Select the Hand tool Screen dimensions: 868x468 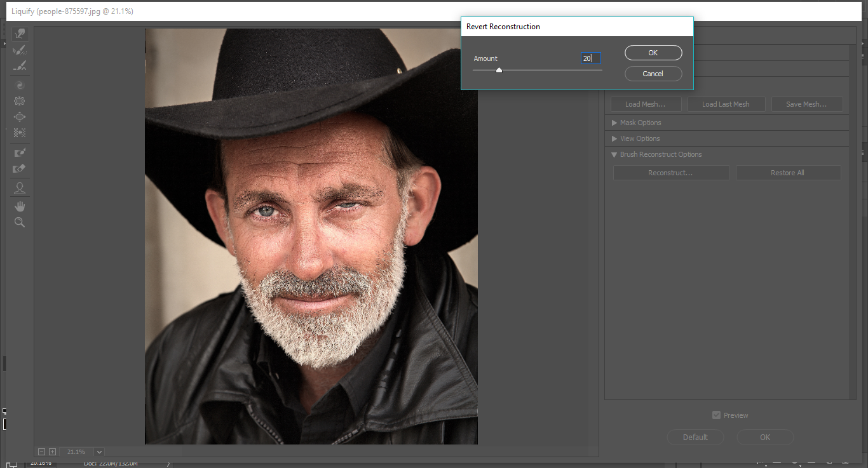coord(20,206)
